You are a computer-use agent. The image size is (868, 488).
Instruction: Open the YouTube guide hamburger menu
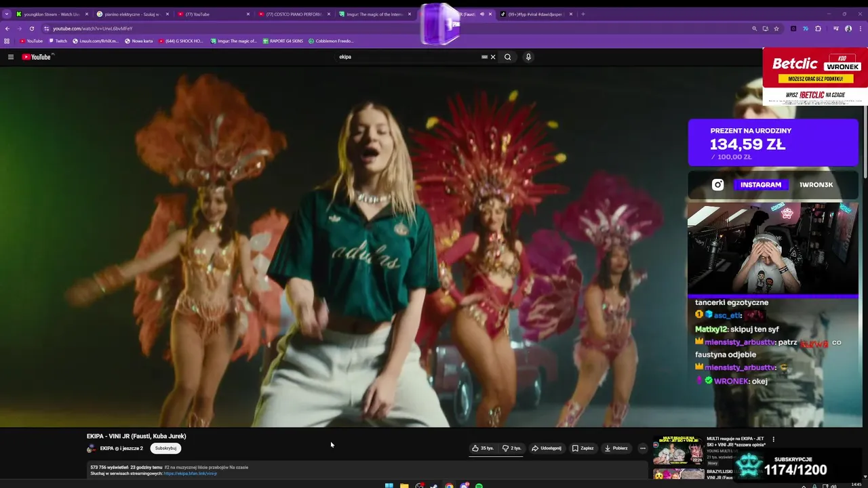[x=11, y=57]
